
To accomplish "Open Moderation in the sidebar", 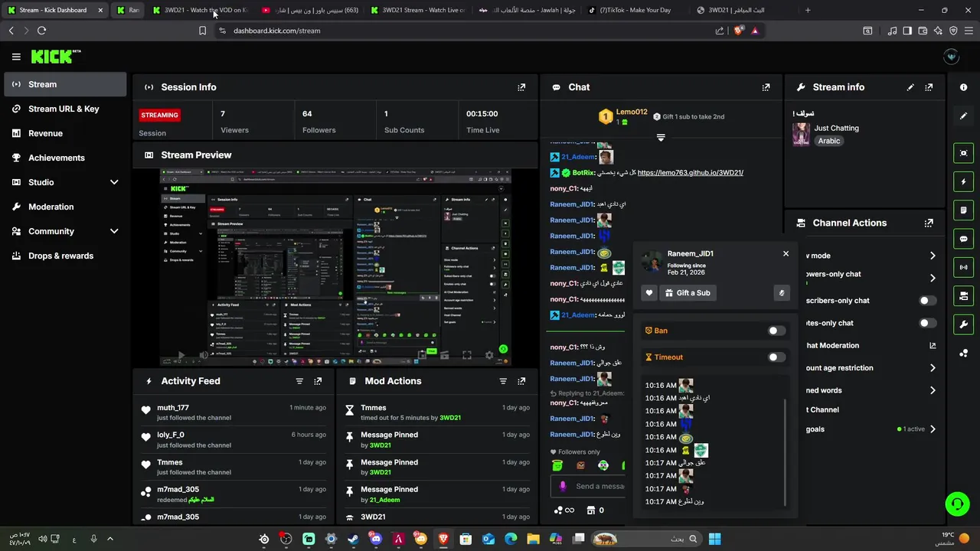I will click(x=65, y=207).
